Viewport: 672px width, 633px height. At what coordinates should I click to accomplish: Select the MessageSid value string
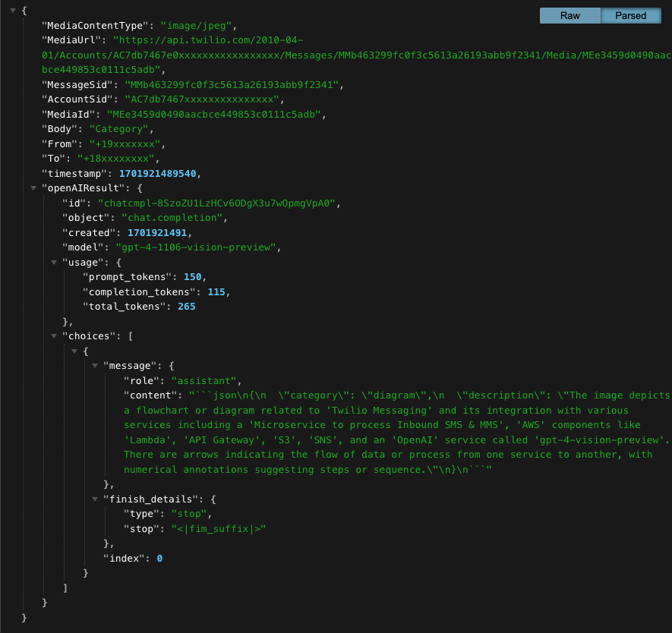[232, 85]
